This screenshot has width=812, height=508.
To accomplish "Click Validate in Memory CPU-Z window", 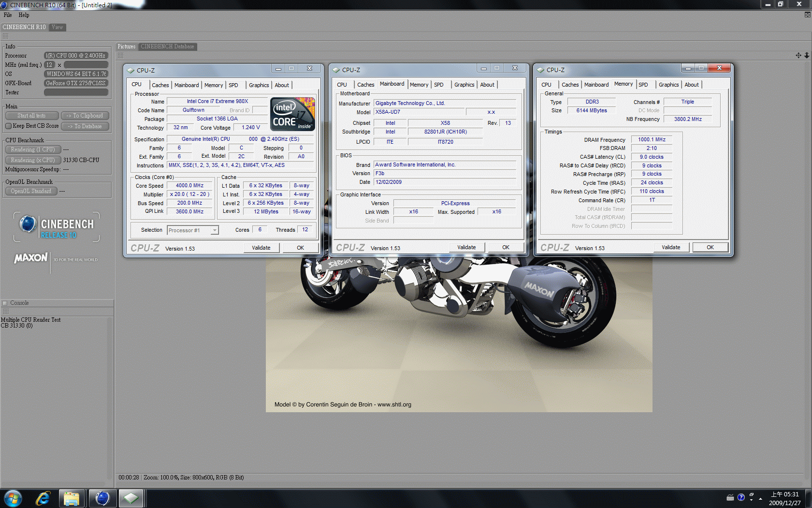I will (671, 247).
